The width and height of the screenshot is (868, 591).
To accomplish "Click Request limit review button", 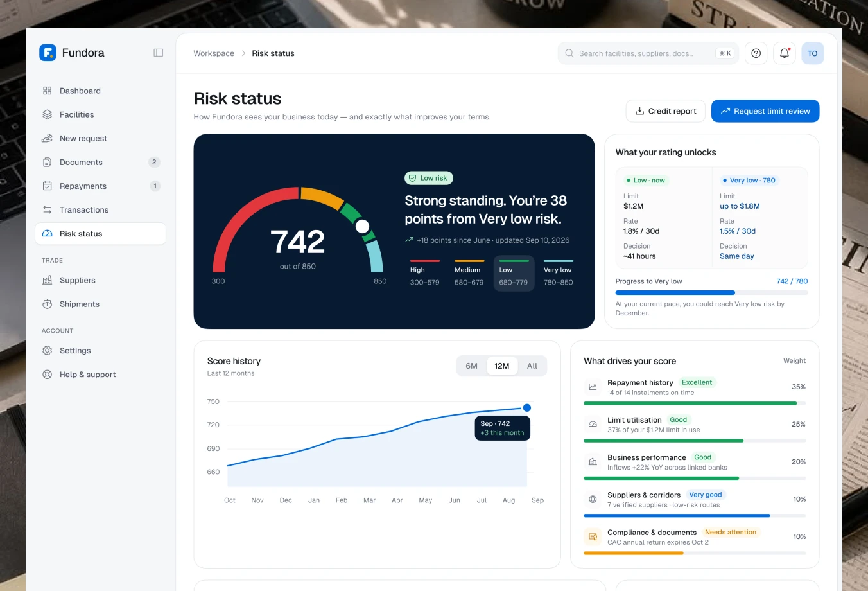I will (x=765, y=111).
